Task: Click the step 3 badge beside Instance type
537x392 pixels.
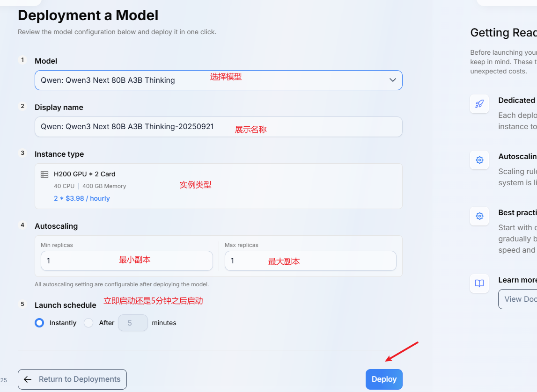Action: (22, 153)
